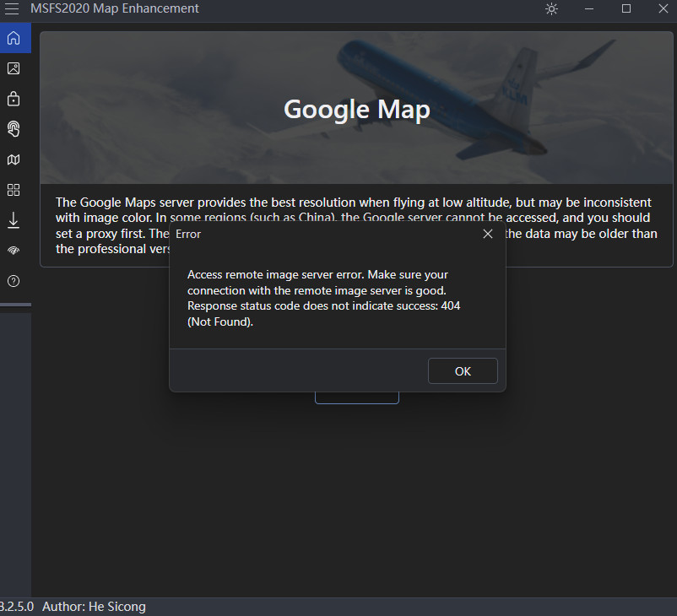This screenshot has width=677, height=616.
Task: Toggle the light theme sun icon
Action: pos(551,9)
